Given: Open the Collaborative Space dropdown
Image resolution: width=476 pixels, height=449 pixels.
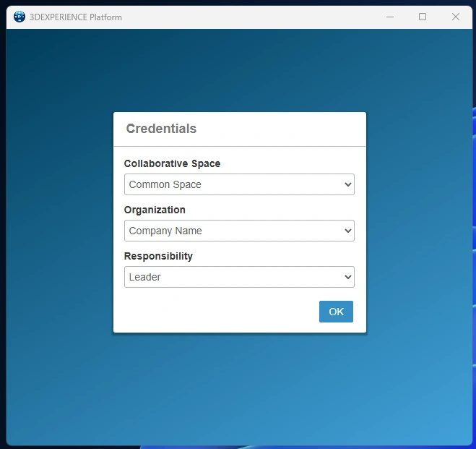Looking at the screenshot, I should click(x=239, y=184).
